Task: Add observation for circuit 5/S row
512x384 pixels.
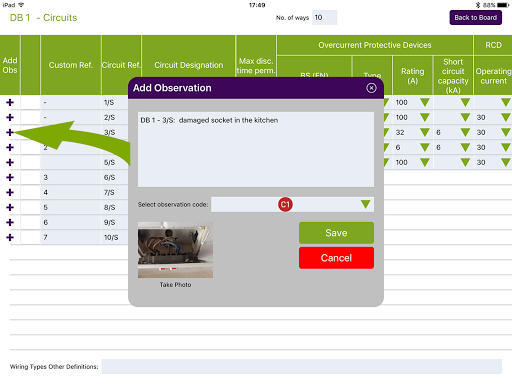Action: (10, 162)
